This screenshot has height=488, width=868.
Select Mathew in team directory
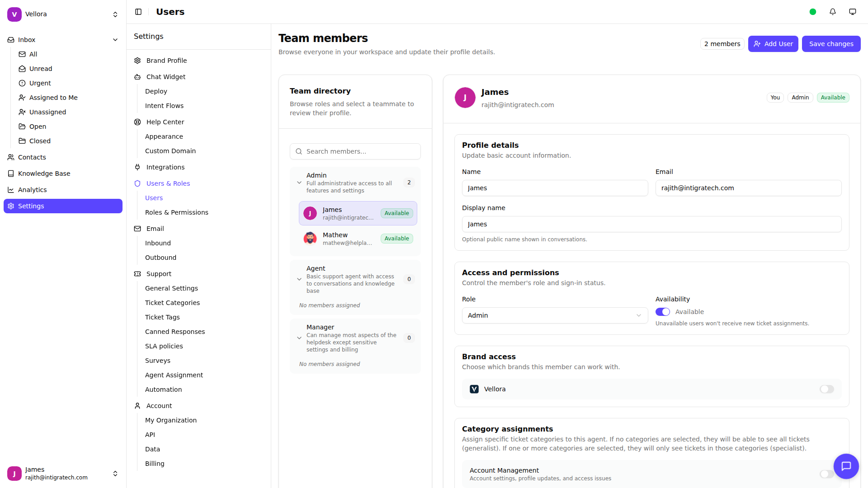(x=358, y=239)
